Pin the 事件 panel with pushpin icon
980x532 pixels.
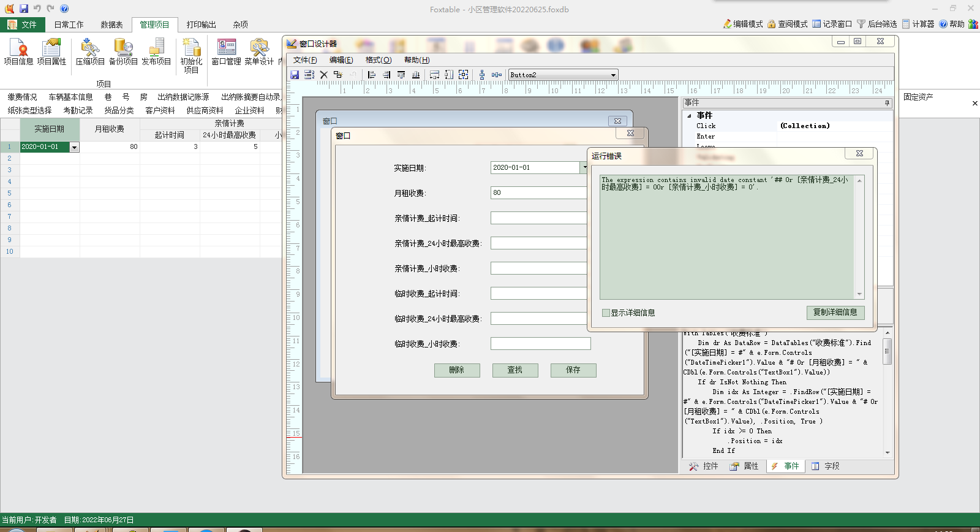(x=887, y=103)
